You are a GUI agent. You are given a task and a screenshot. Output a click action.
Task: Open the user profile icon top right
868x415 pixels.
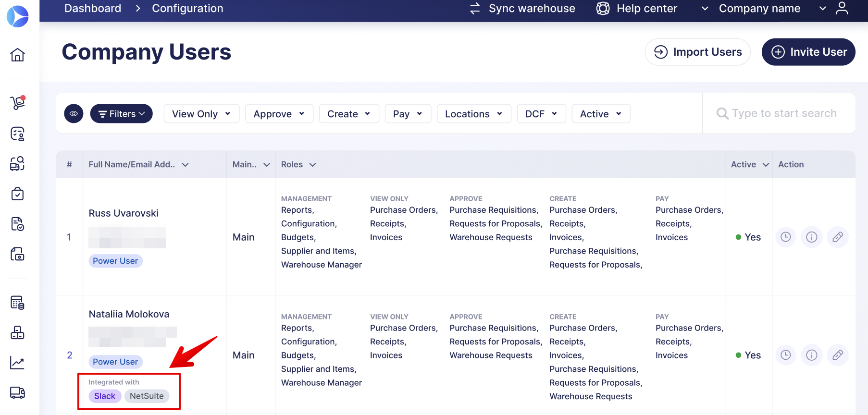[x=842, y=8]
